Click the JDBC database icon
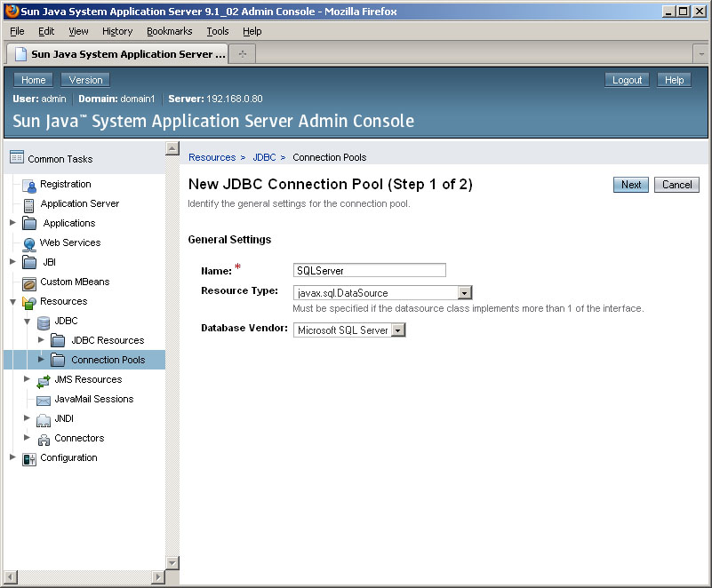Screen dimensions: 712x588 tap(44, 322)
